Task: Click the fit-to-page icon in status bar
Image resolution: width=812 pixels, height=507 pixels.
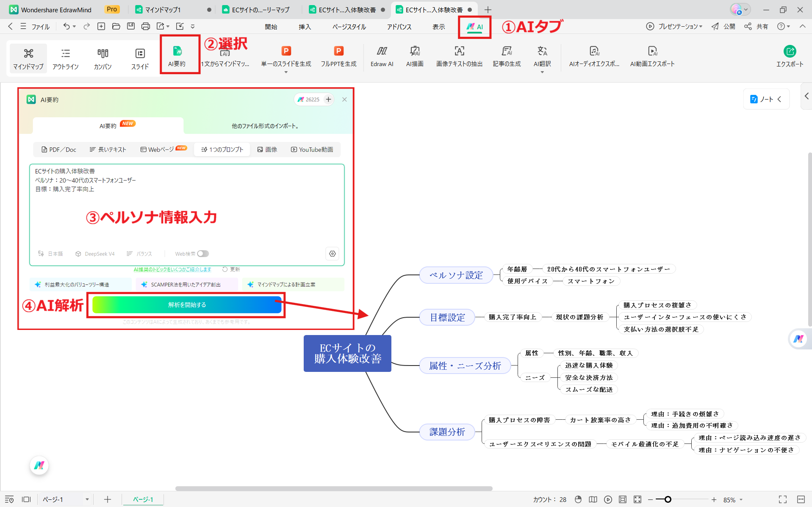Action: 623,499
